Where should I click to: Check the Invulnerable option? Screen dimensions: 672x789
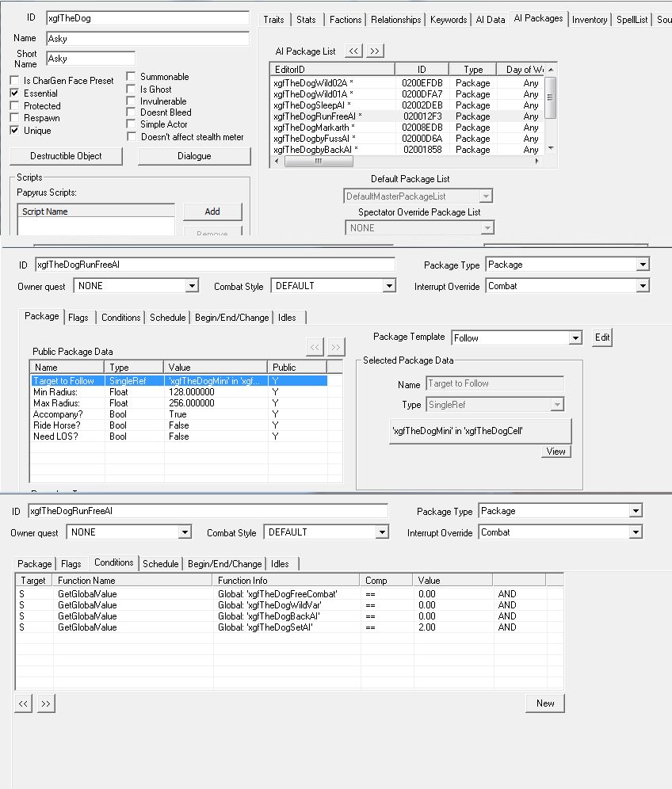131,101
